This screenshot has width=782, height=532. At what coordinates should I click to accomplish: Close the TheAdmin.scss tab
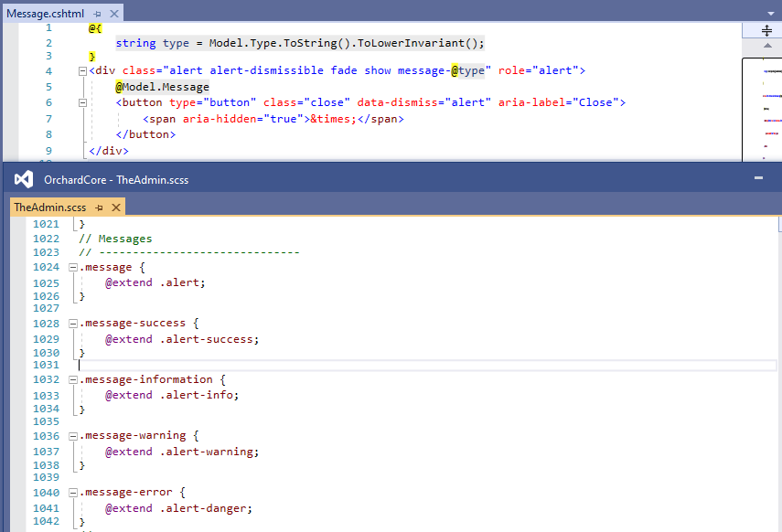pos(116,207)
